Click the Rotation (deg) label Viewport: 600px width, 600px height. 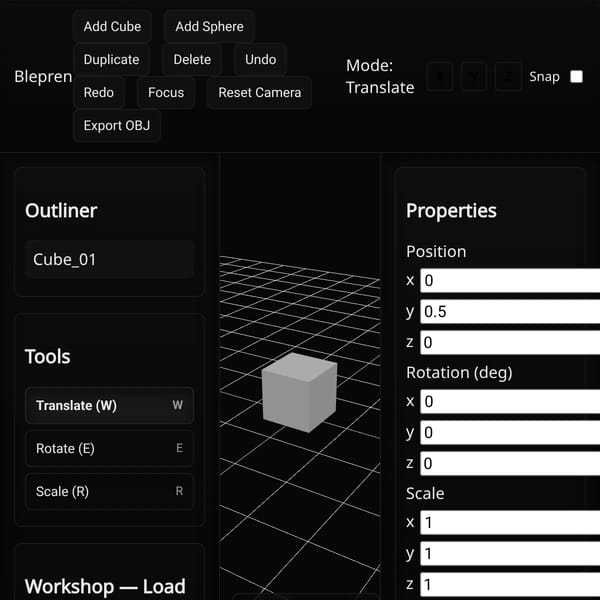459,373
